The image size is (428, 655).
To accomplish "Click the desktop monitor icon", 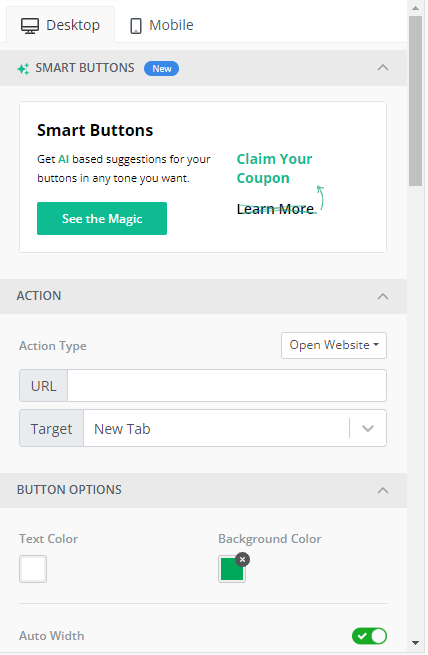I will coord(30,25).
